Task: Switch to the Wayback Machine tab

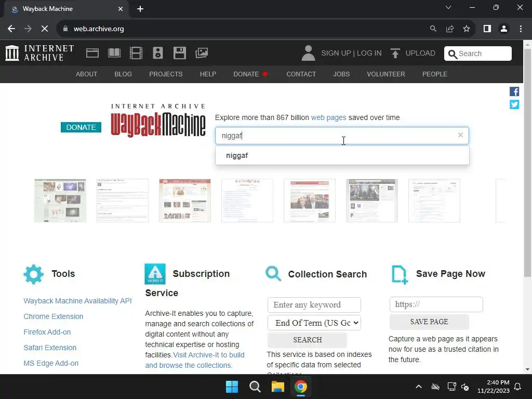Action: click(x=66, y=9)
